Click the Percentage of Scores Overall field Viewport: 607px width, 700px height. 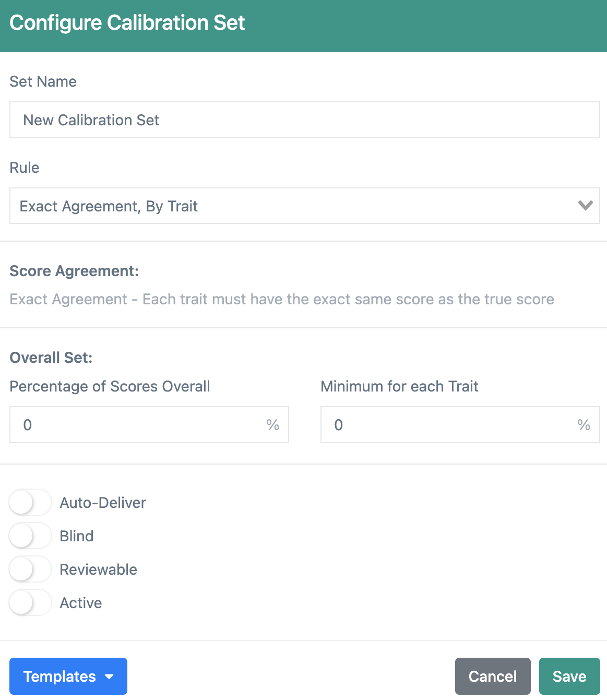click(130, 425)
